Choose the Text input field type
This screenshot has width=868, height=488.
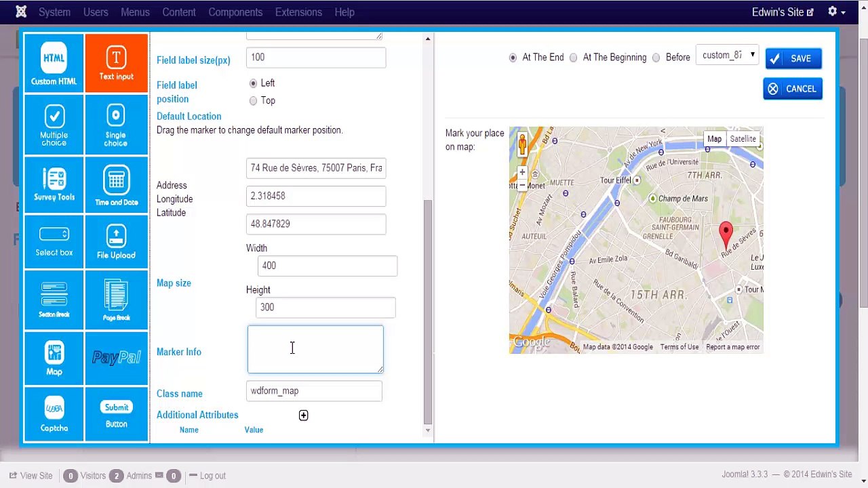(116, 63)
